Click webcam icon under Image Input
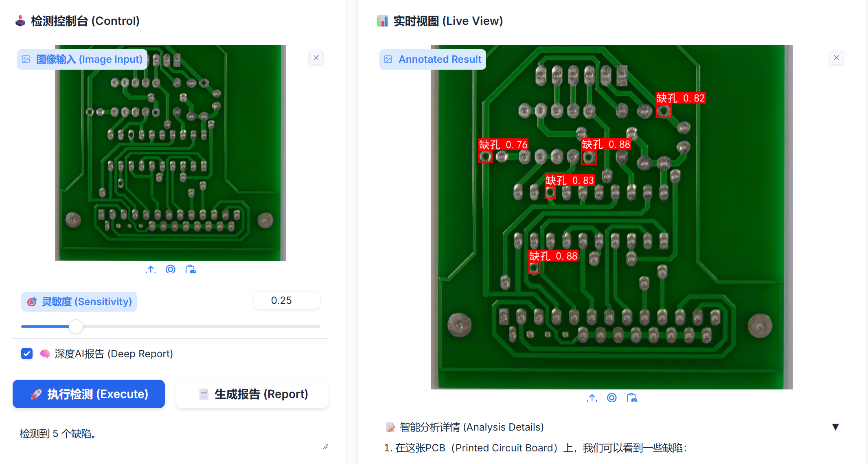The width and height of the screenshot is (868, 464). [171, 269]
